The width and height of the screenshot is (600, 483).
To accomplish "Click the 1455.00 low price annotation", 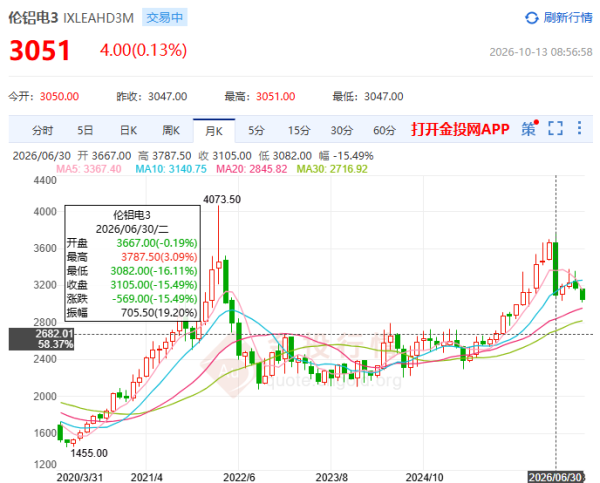I will 89,453.
